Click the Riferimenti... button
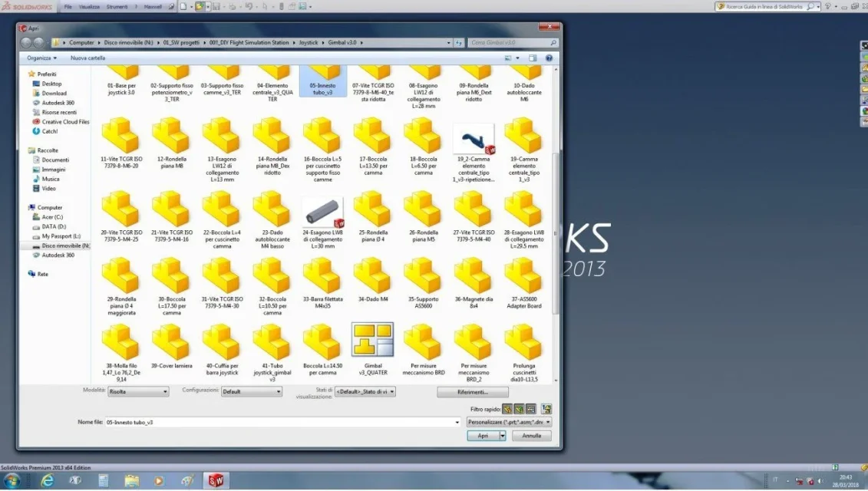 (472, 392)
